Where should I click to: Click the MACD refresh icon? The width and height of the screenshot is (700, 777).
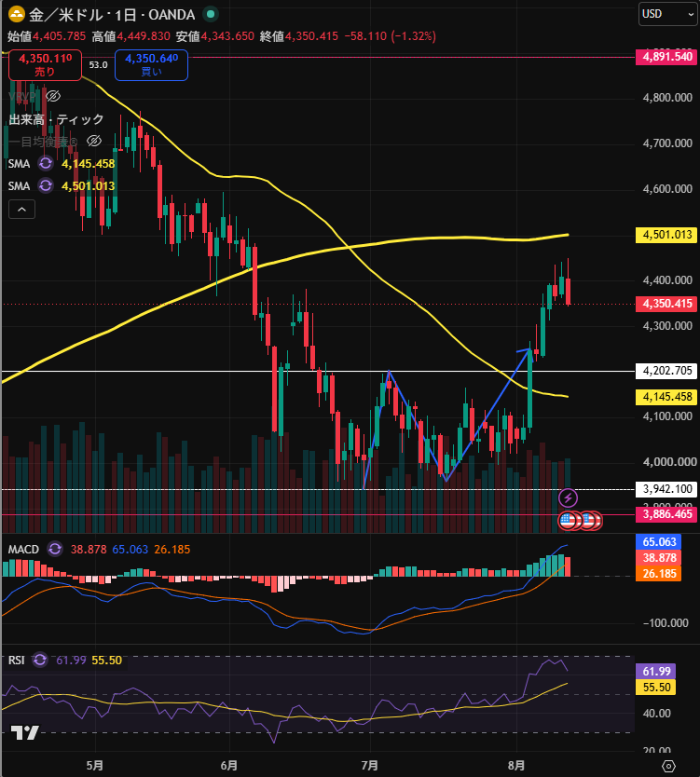[x=55, y=549]
